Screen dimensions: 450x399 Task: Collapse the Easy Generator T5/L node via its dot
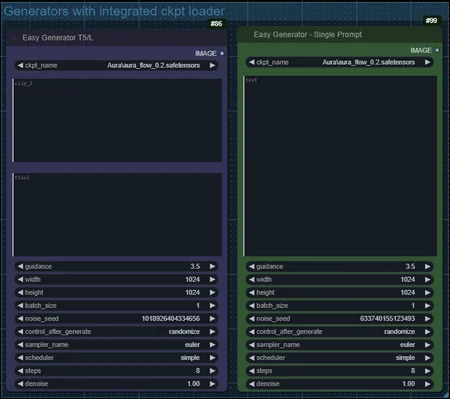pos(14,38)
